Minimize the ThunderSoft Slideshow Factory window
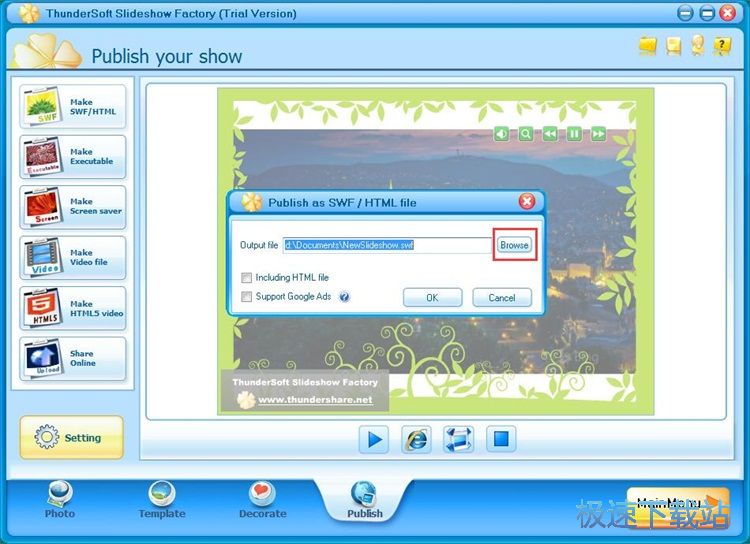 coord(685,13)
